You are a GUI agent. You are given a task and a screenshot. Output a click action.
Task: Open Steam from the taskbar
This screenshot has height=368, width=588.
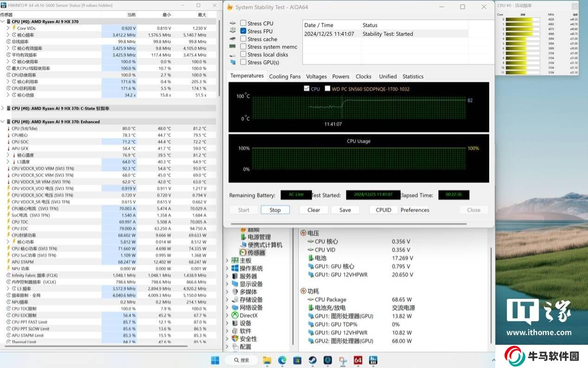coord(312,360)
